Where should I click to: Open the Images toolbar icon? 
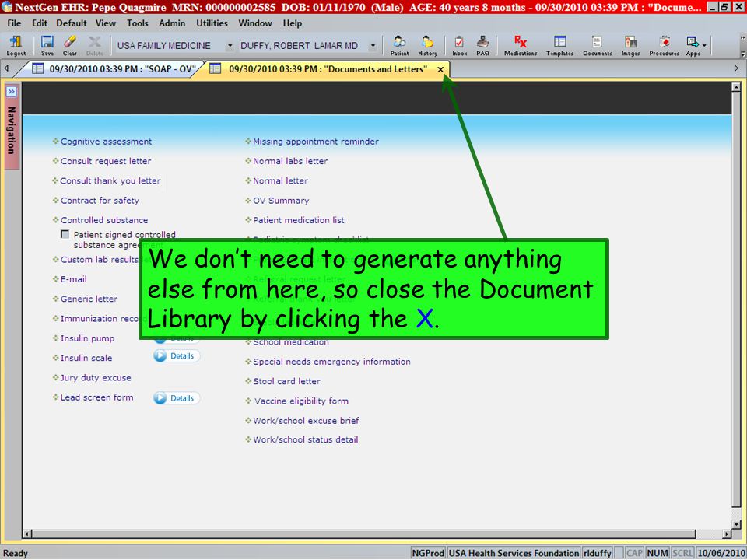[630, 46]
